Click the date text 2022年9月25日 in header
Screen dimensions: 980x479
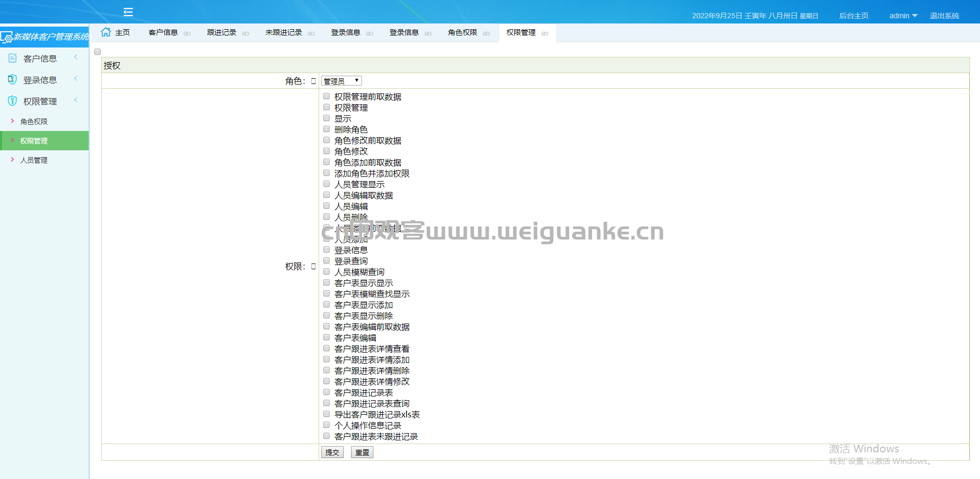(x=717, y=16)
